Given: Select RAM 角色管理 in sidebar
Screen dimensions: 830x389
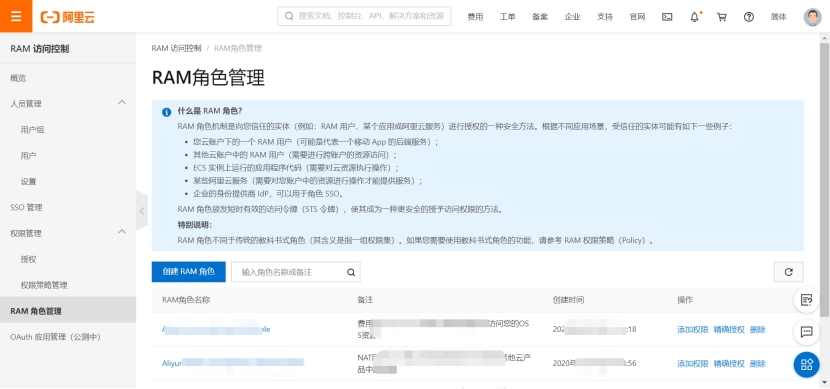Looking at the screenshot, I should click(68, 311).
